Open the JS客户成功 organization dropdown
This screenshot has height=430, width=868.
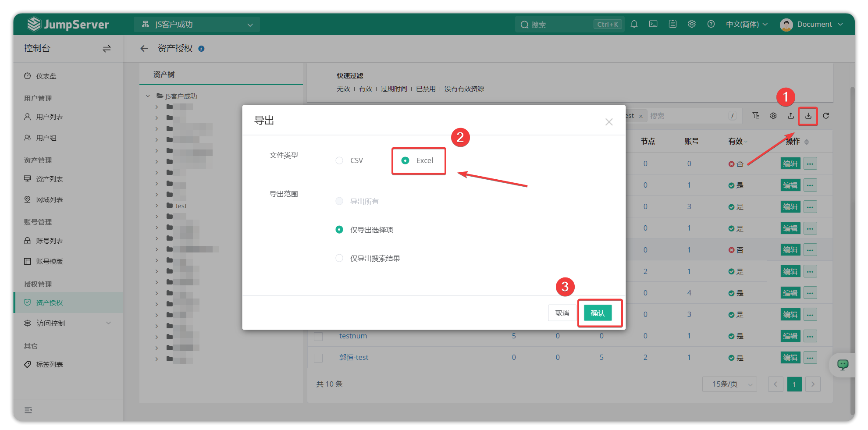[x=197, y=25]
